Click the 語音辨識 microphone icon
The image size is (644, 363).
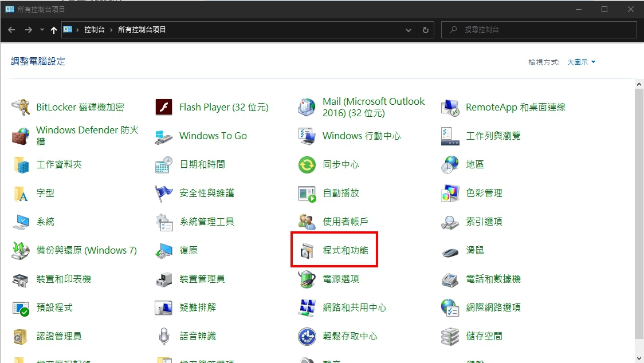[164, 336]
